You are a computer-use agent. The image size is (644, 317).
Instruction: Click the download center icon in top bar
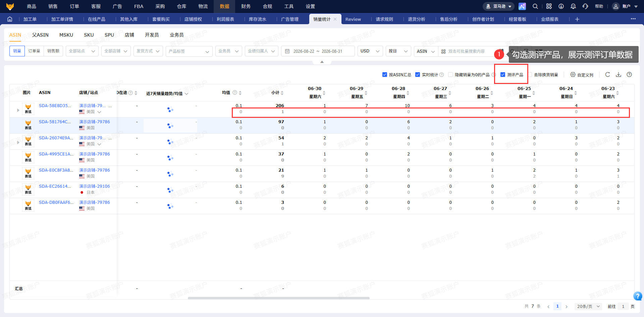[x=561, y=6]
